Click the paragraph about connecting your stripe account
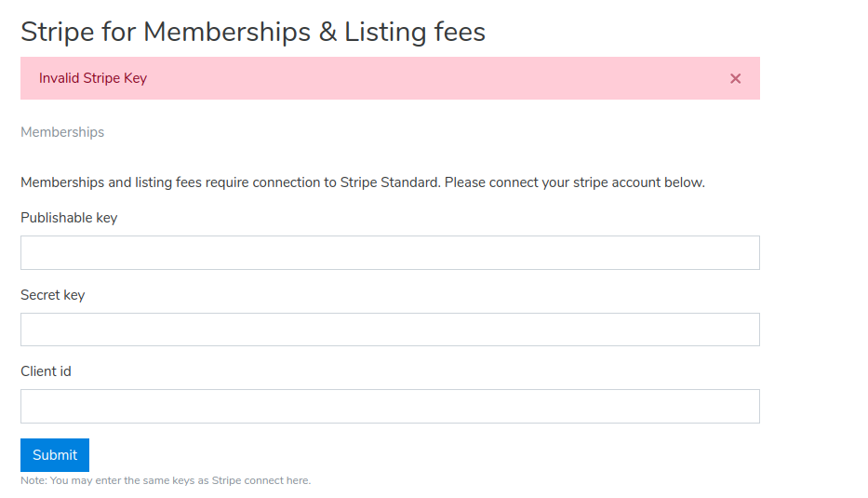Screen dimensions: 868x498 click(363, 182)
